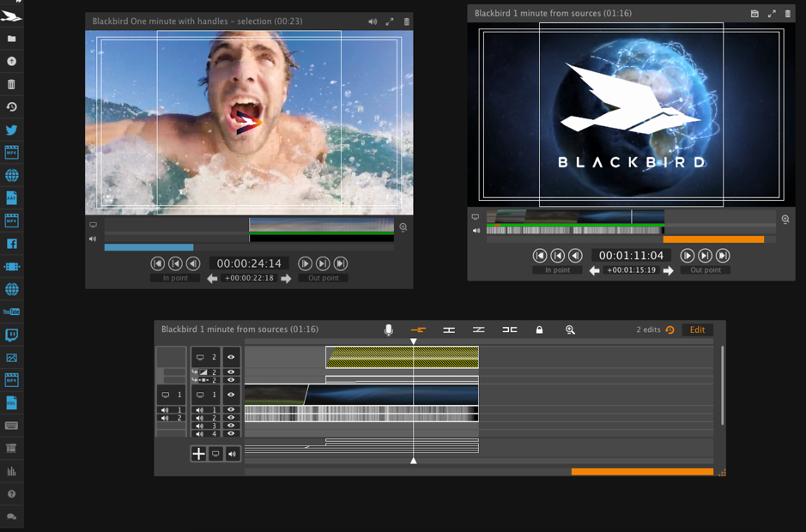Screen dimensions: 806x532
Task: Select the EDL export icon
Action: (x=11, y=402)
